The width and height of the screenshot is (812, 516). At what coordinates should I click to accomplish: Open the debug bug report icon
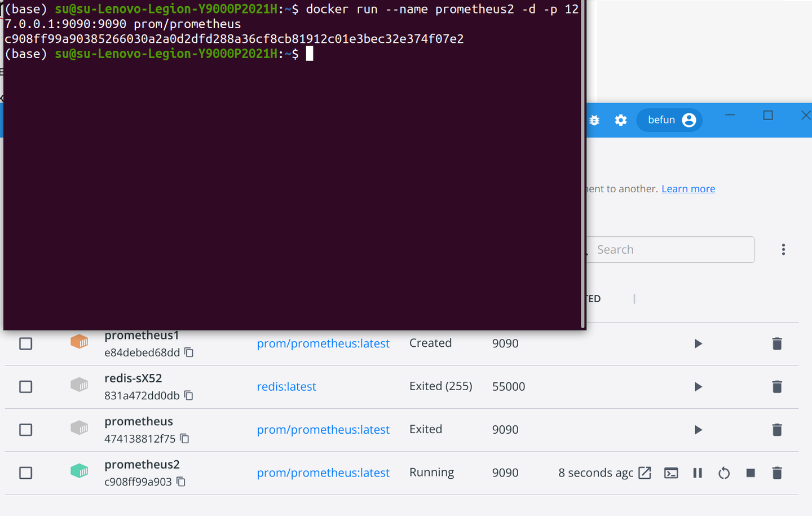click(594, 120)
